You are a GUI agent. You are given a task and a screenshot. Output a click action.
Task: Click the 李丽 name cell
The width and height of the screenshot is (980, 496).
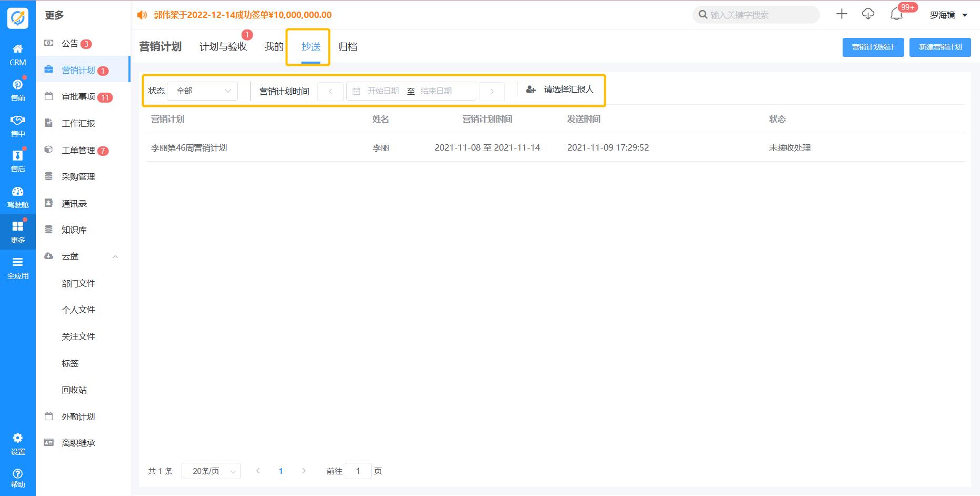381,148
